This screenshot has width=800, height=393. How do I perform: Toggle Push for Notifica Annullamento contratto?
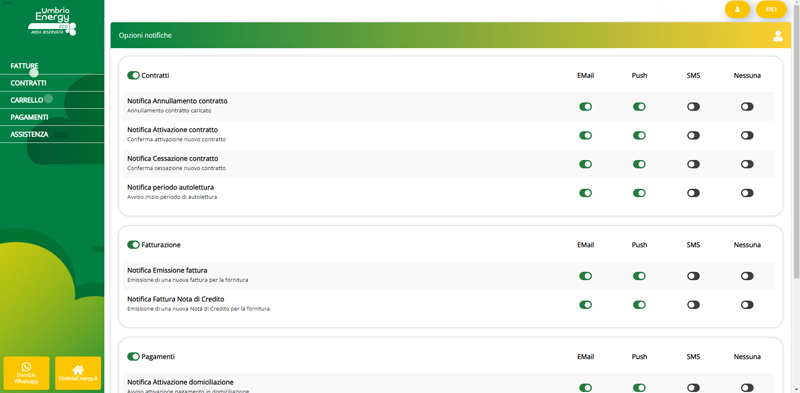pos(639,107)
